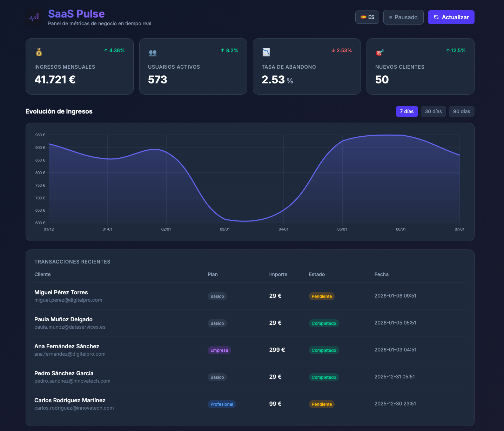
Task: Click the green up arrow on the 4.36% indicator
Action: pyautogui.click(x=105, y=50)
